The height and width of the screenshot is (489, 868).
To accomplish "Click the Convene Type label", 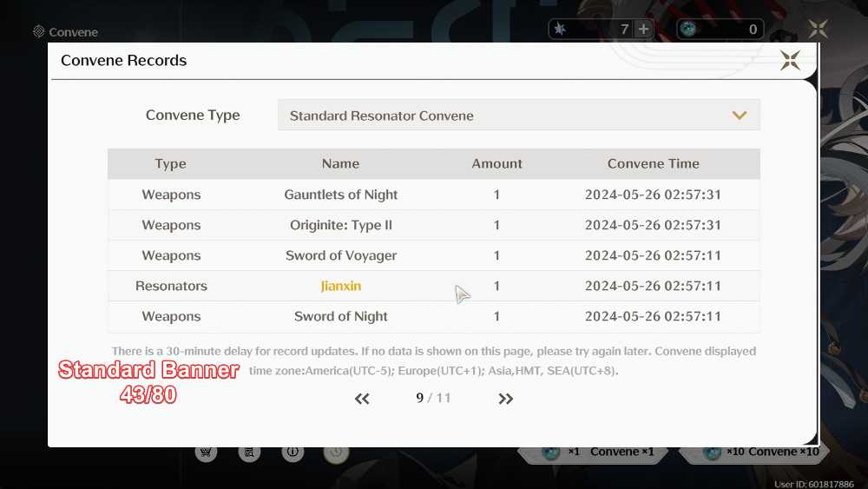I will pyautogui.click(x=193, y=115).
